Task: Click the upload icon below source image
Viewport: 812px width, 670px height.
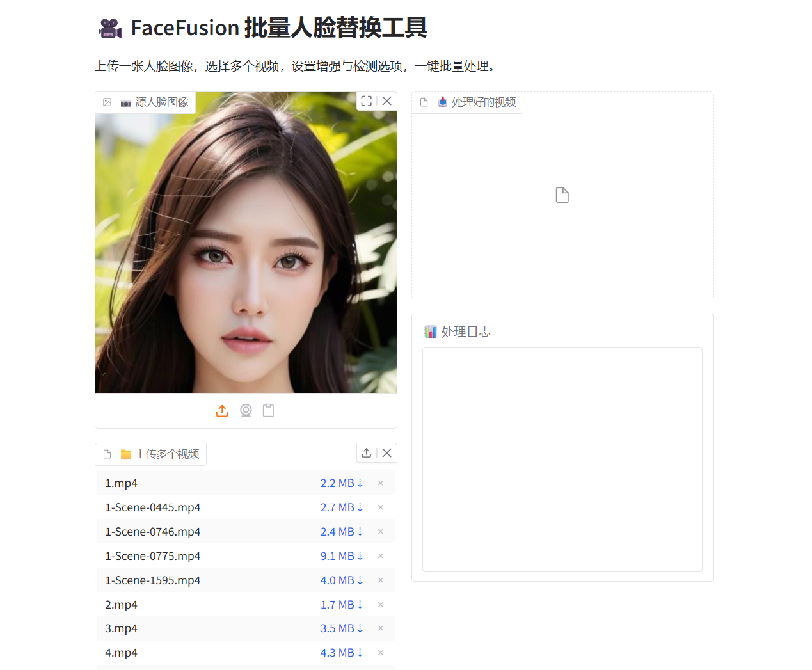Action: [x=222, y=411]
